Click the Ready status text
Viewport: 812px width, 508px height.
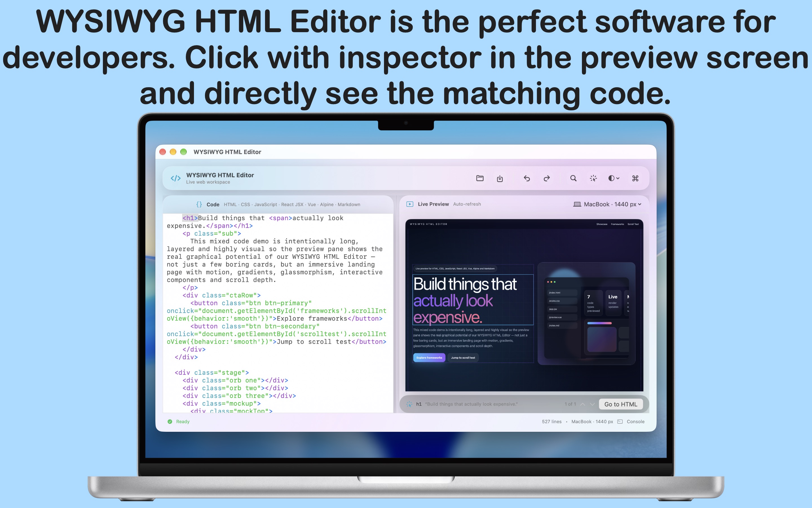pos(183,422)
